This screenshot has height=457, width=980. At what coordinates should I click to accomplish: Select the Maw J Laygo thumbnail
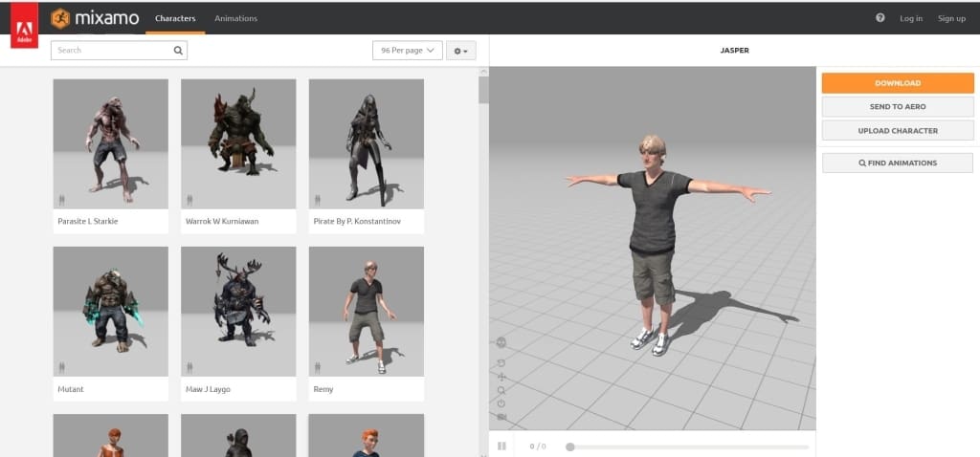238,312
